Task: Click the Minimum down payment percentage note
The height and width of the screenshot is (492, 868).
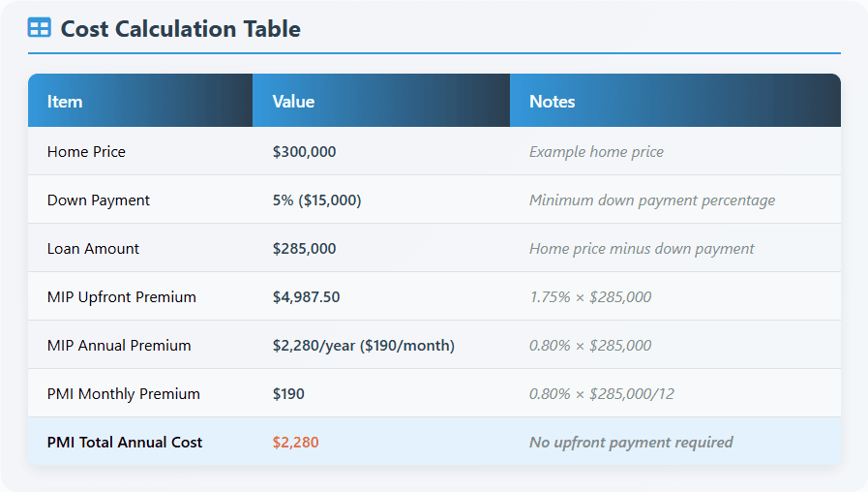Action: point(652,200)
